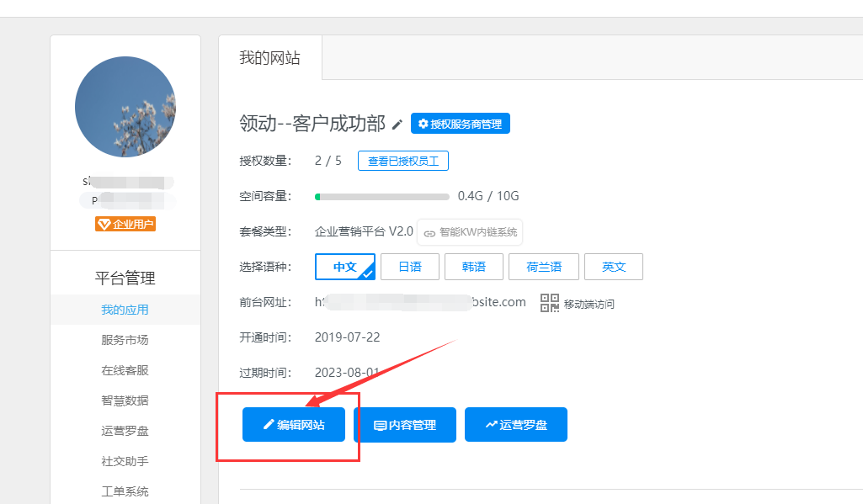Open 在线客服 sidebar item

125,370
